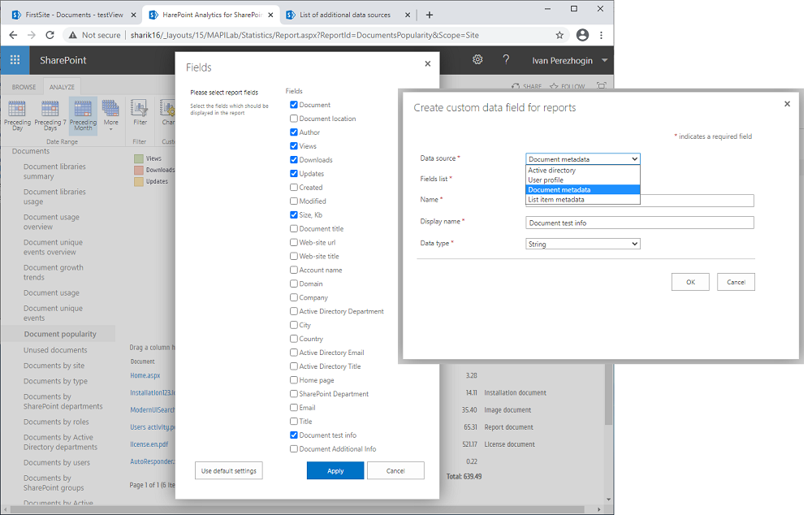Open the Filter ribbon tool
Viewport: 812px width, 515px height.
click(140, 114)
